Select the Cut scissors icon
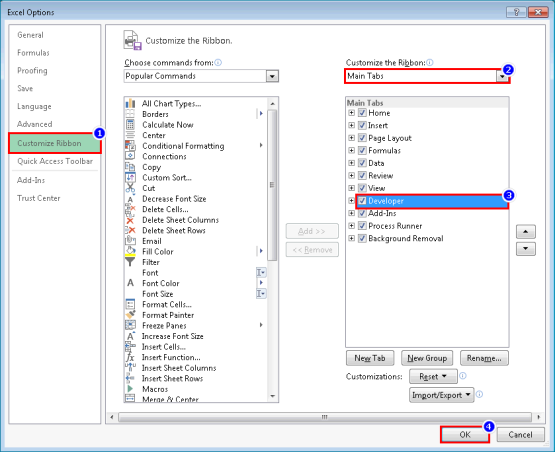This screenshot has width=555, height=452. click(130, 188)
